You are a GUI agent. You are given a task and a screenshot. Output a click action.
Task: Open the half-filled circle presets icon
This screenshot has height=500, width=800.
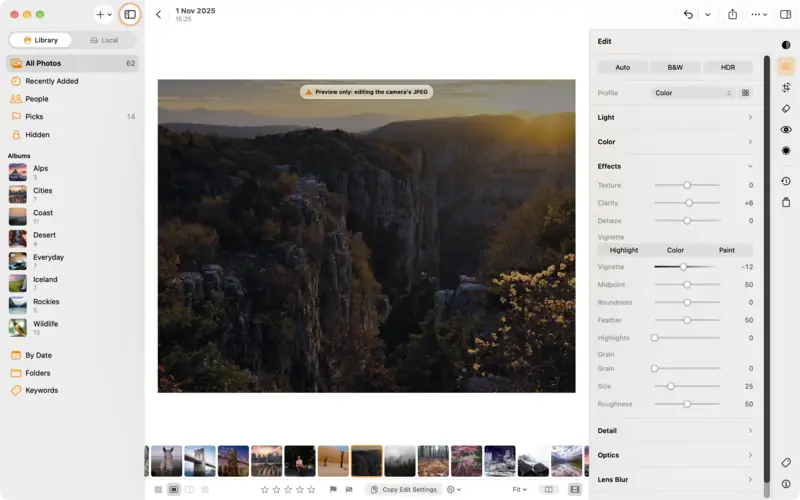pyautogui.click(x=786, y=45)
